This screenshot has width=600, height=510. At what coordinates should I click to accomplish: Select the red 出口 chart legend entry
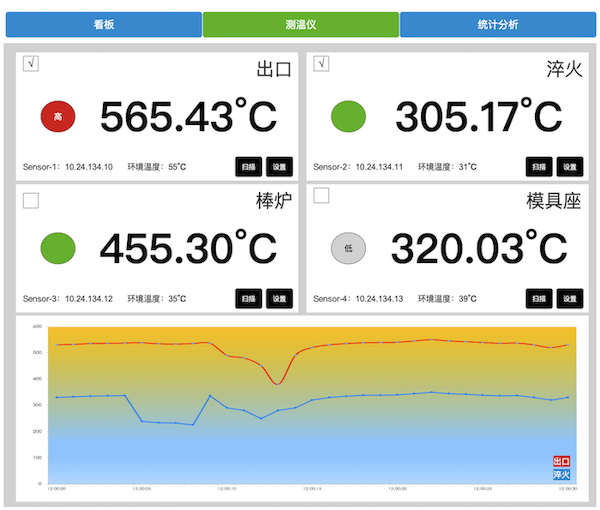click(562, 462)
